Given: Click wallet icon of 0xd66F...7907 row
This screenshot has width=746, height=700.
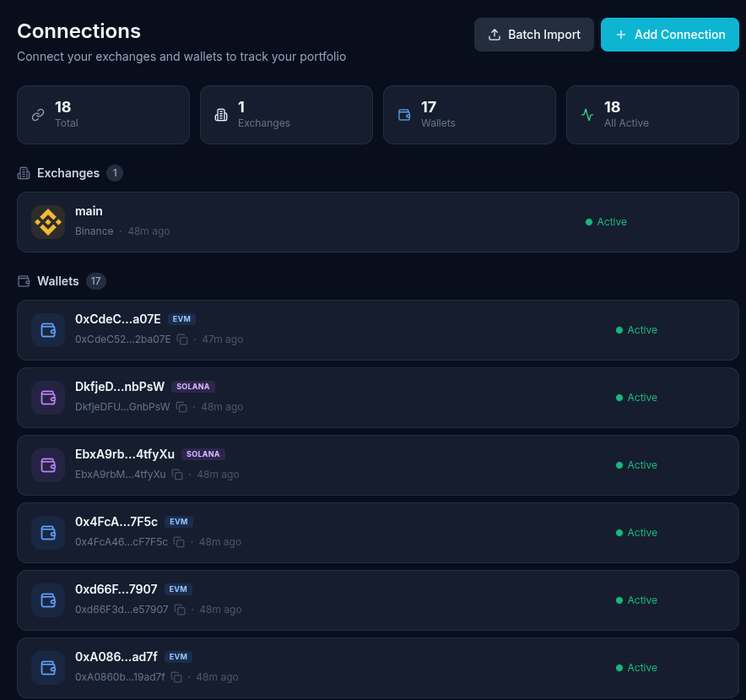Looking at the screenshot, I should (x=48, y=600).
